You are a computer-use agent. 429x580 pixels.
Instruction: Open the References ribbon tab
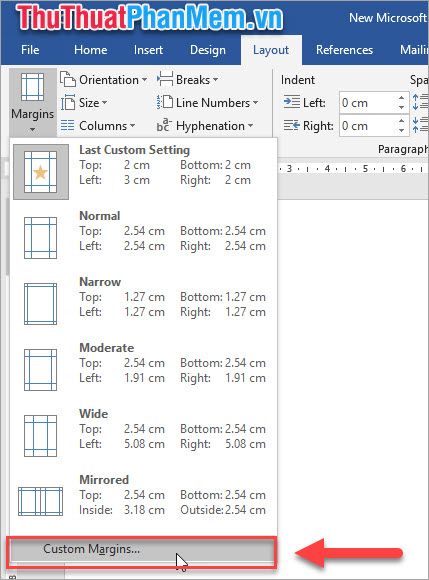tap(344, 50)
